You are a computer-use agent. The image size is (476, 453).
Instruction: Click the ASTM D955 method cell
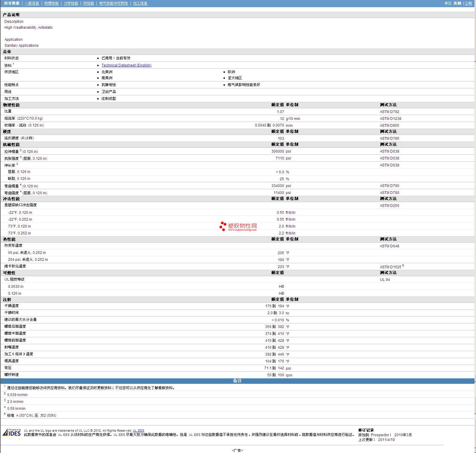point(389,126)
